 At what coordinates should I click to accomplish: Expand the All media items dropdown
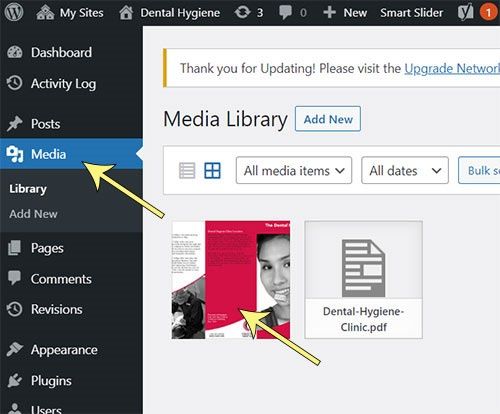click(294, 170)
